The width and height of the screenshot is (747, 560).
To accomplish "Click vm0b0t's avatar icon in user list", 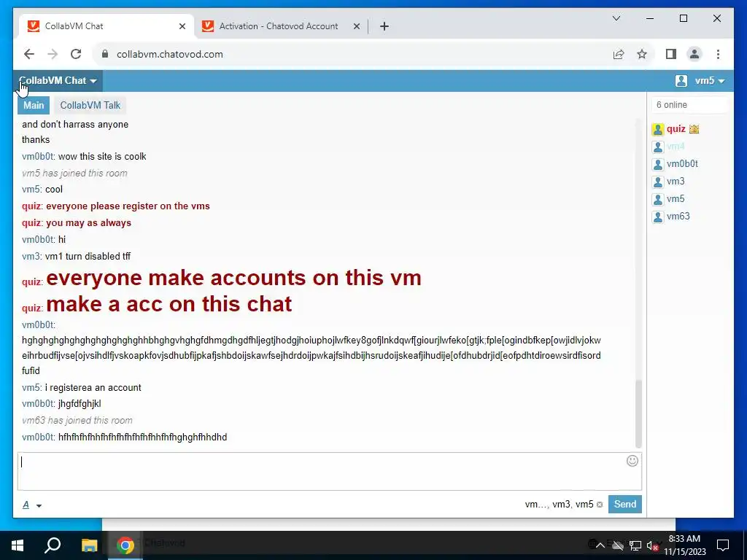I will 658,165.
